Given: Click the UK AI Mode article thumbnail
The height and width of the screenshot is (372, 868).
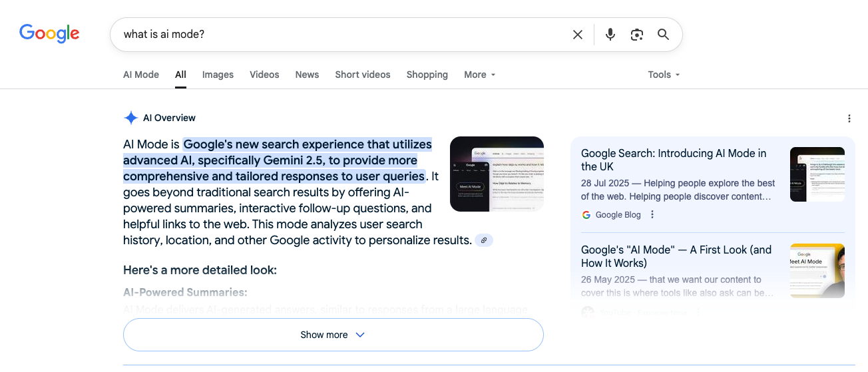Looking at the screenshot, I should click(817, 174).
